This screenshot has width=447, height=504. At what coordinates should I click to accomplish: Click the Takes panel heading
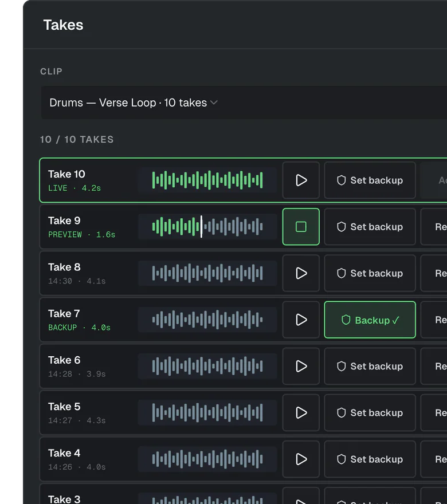[64, 25]
